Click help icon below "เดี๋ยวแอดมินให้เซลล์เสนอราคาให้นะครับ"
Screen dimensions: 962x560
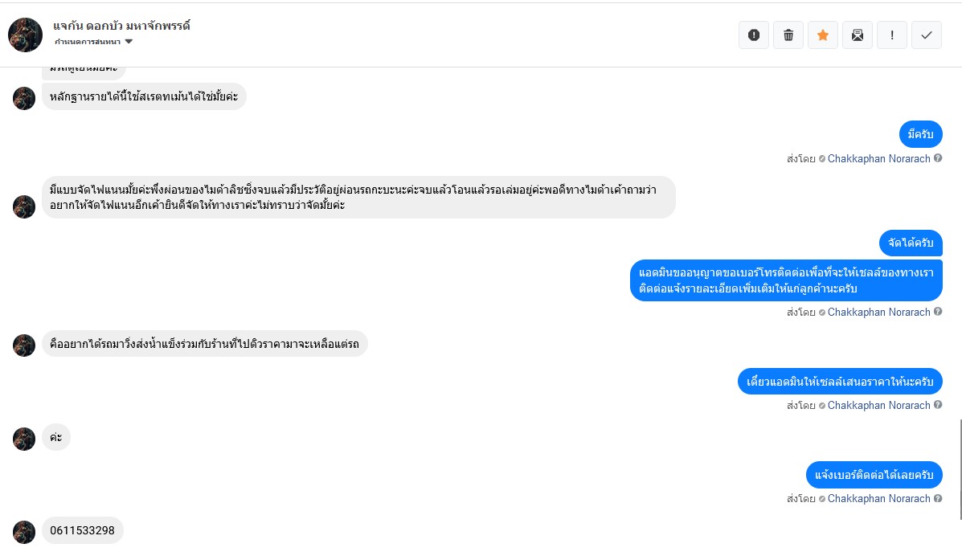pos(938,405)
